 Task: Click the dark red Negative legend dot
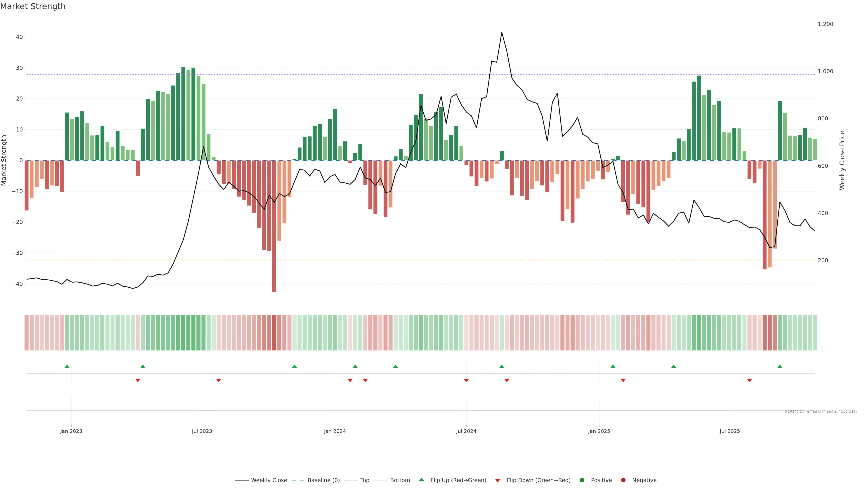(x=623, y=480)
